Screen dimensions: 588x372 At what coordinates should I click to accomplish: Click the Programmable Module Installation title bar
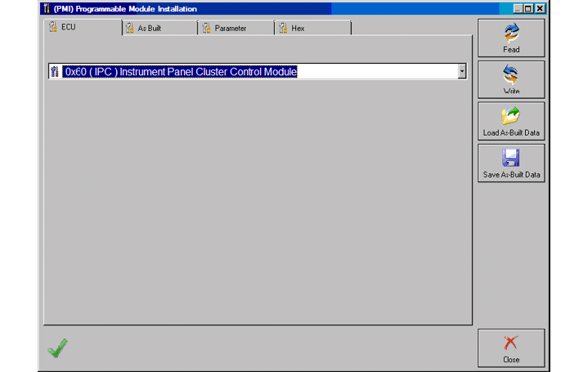[245, 9]
